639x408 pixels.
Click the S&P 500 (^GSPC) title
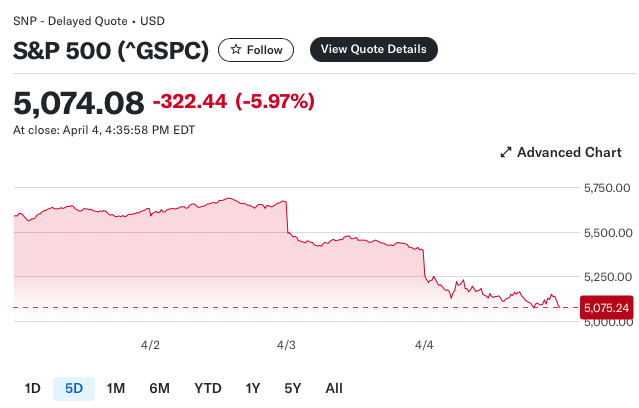[x=109, y=50]
